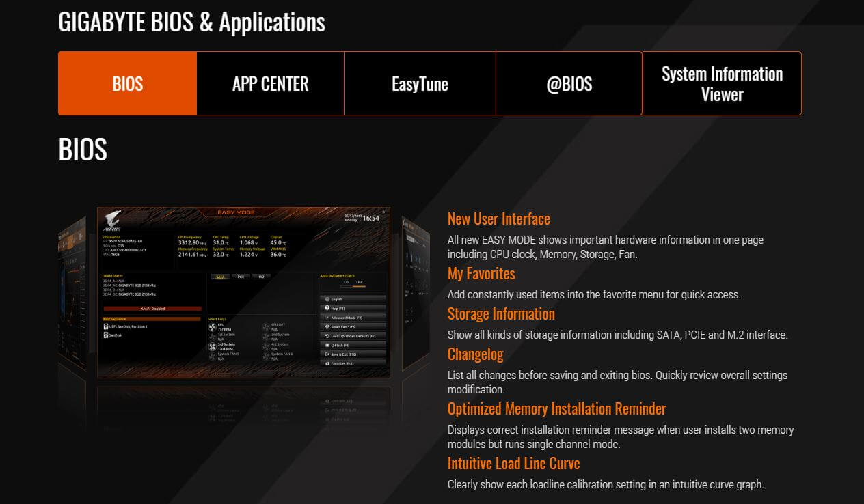Click the CPU OPT fan icon
864x504 pixels.
point(266,326)
